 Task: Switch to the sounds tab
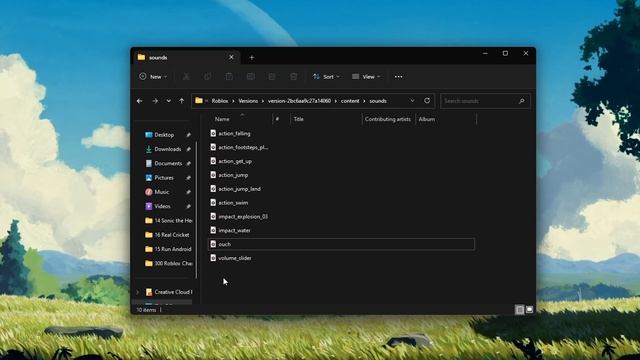pos(186,58)
